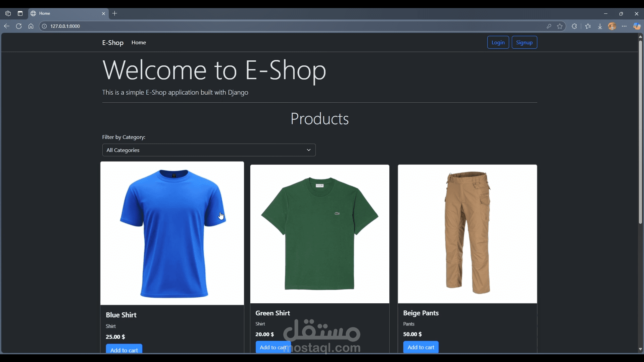Viewport: 644px width, 362px height.
Task: Click the Green Shirt product title
Action: coord(273,313)
